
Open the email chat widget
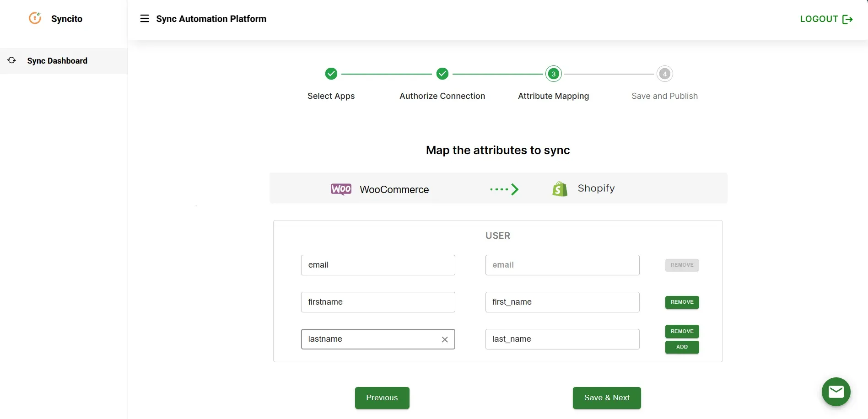coord(836,392)
